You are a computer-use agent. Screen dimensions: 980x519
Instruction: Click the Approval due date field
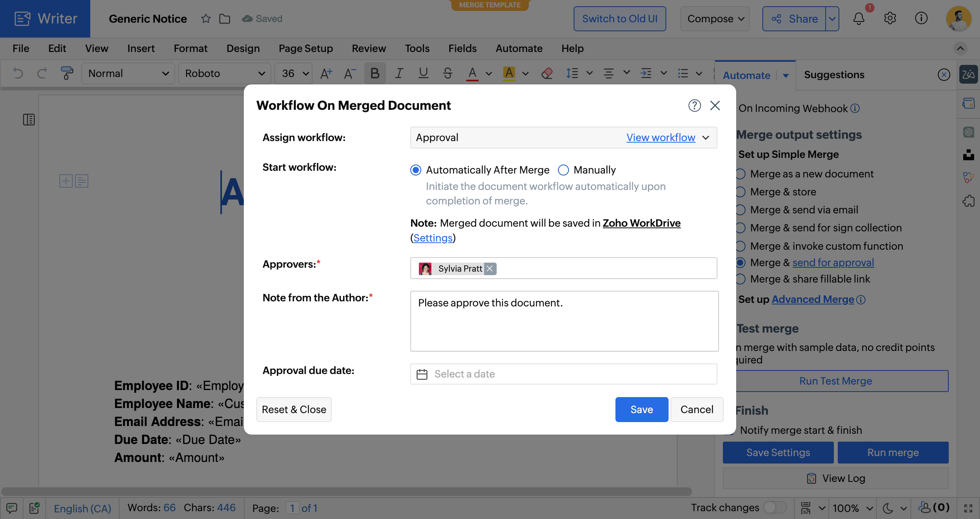(563, 374)
